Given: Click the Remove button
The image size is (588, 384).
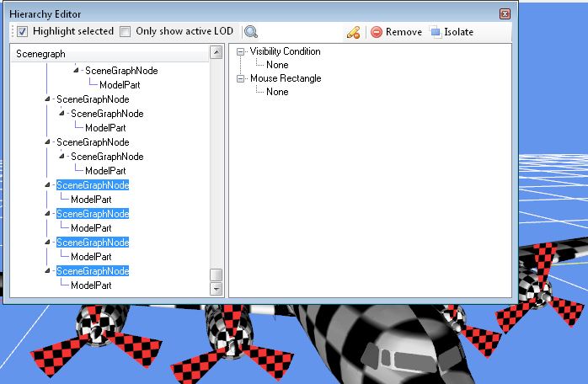Looking at the screenshot, I should (397, 32).
